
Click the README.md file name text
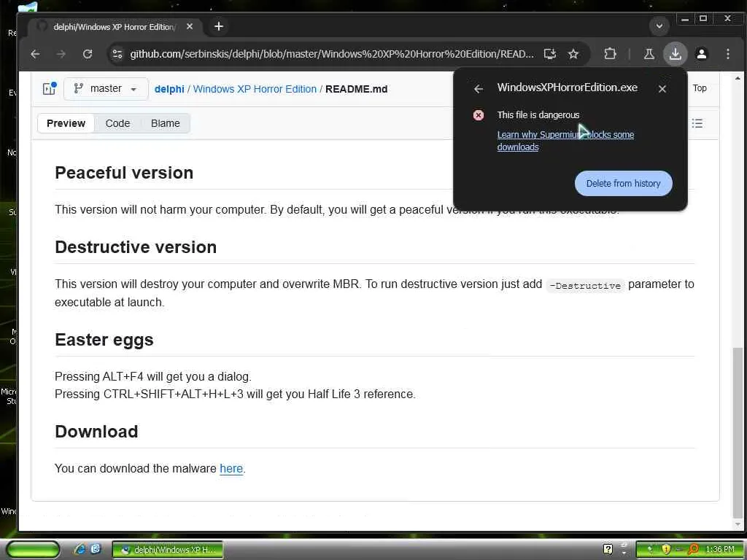(356, 89)
